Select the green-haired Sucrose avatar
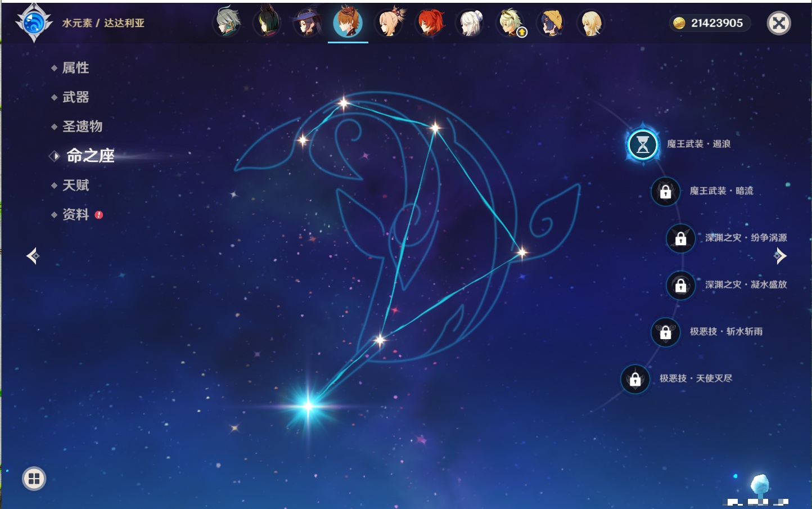 coord(511,22)
